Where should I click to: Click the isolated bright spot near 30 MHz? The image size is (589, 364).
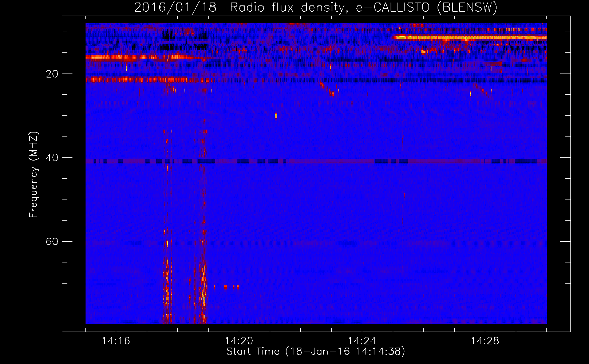(276, 116)
